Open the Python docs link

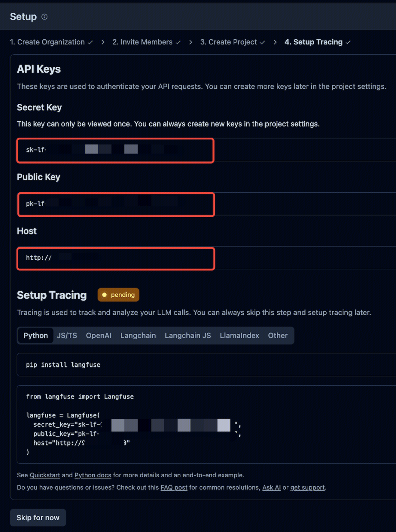pyautogui.click(x=93, y=475)
